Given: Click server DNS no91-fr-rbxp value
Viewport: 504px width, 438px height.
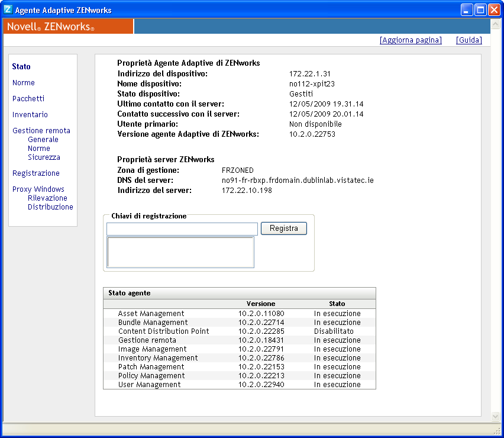Looking at the screenshot, I should pos(298,181).
